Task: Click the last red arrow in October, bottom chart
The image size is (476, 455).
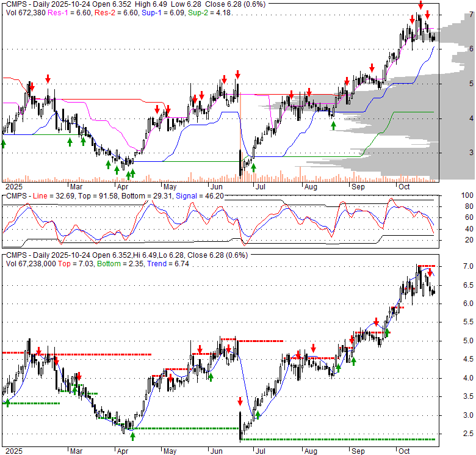Action: pos(430,273)
